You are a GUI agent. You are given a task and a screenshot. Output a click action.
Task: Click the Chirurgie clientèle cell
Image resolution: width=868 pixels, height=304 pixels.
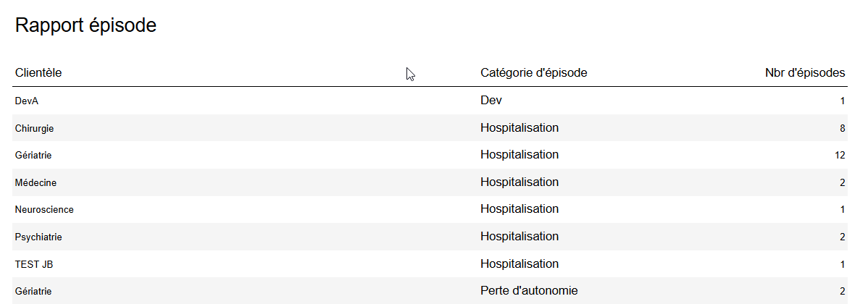pos(35,128)
